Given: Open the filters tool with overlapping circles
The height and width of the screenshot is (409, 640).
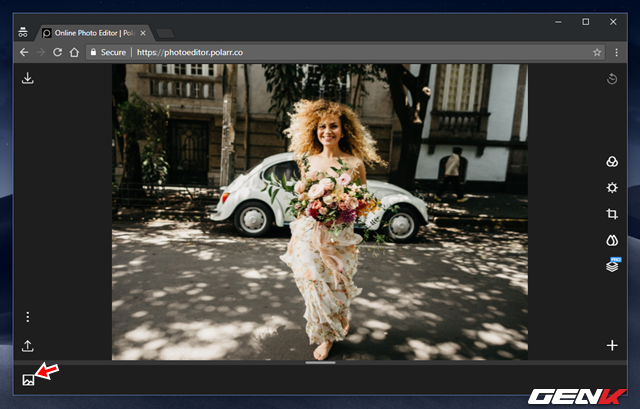Looking at the screenshot, I should pos(612,162).
